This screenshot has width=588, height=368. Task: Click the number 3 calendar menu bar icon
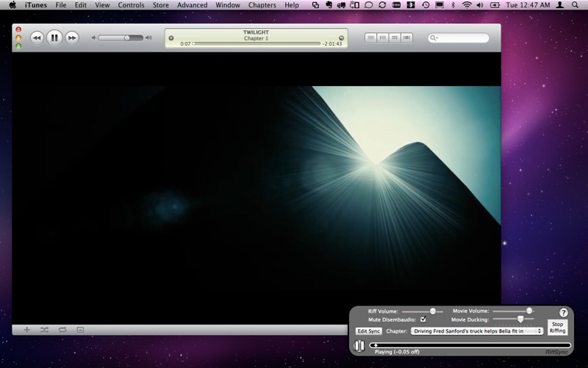(x=411, y=5)
